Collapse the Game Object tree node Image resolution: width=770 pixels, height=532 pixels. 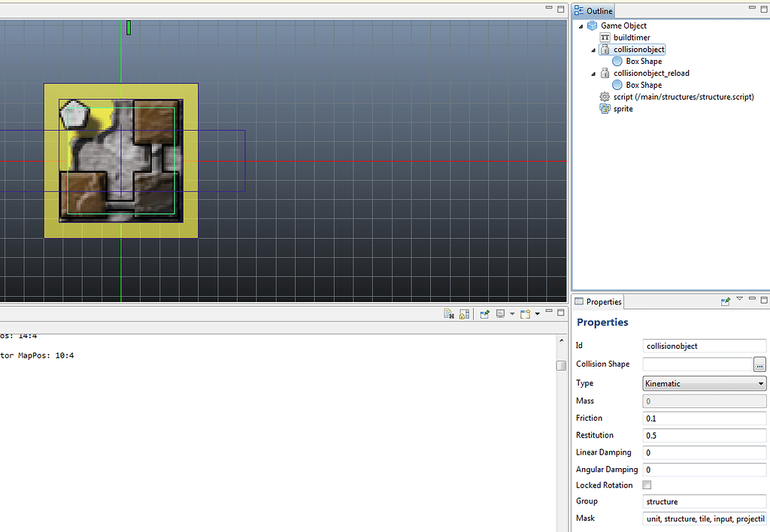[x=580, y=25]
